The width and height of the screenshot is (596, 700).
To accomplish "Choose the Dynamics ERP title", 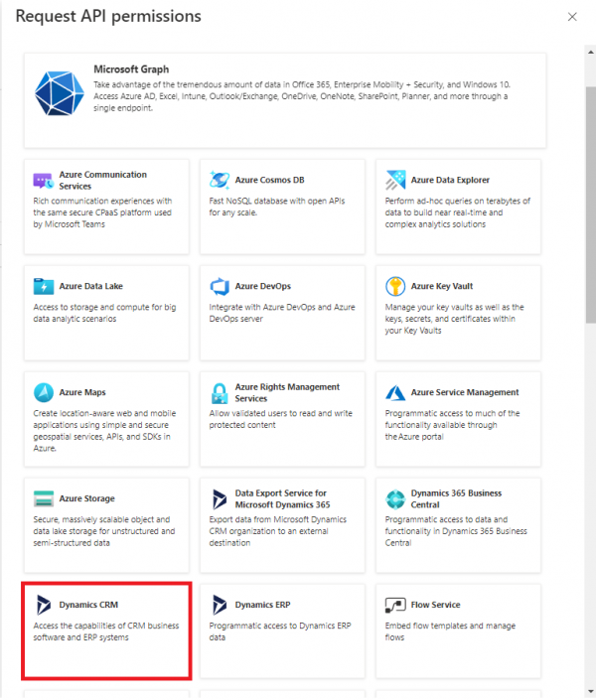I will tap(262, 605).
